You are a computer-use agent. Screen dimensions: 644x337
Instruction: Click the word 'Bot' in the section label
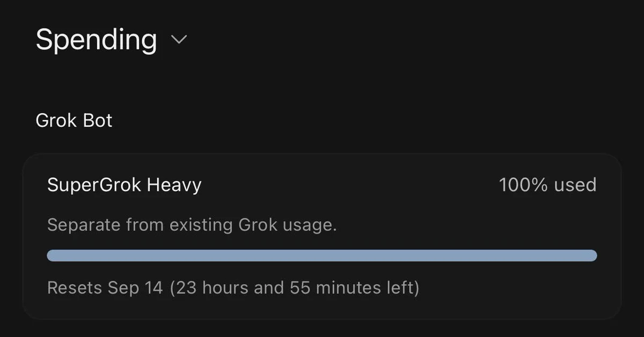tap(98, 120)
